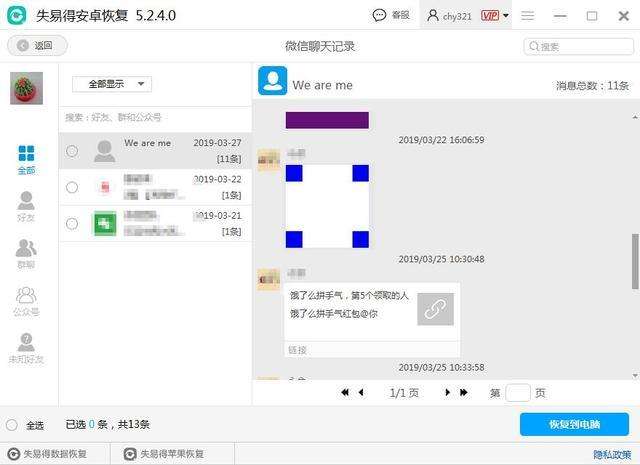Open the We are me conversation row text

(147, 143)
